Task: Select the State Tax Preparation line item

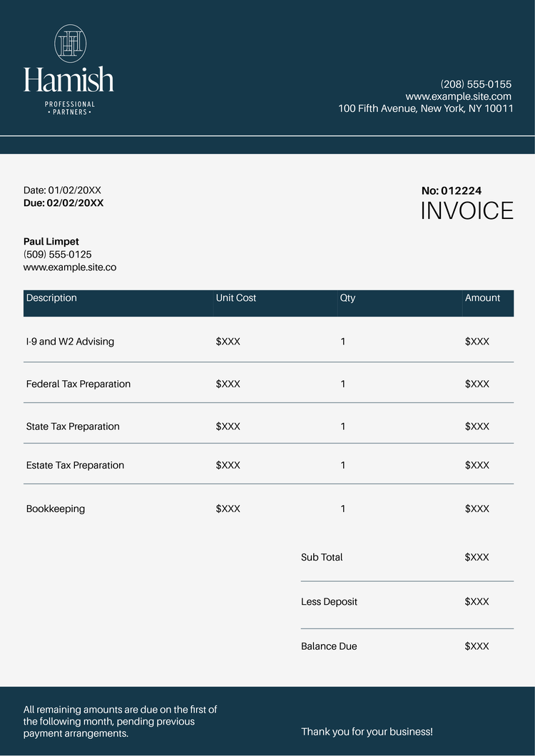Action: (73, 426)
